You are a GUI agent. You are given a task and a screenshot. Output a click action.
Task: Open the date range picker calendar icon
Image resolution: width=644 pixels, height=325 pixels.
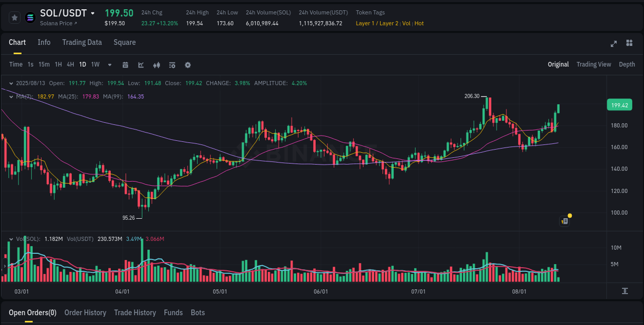(x=125, y=65)
